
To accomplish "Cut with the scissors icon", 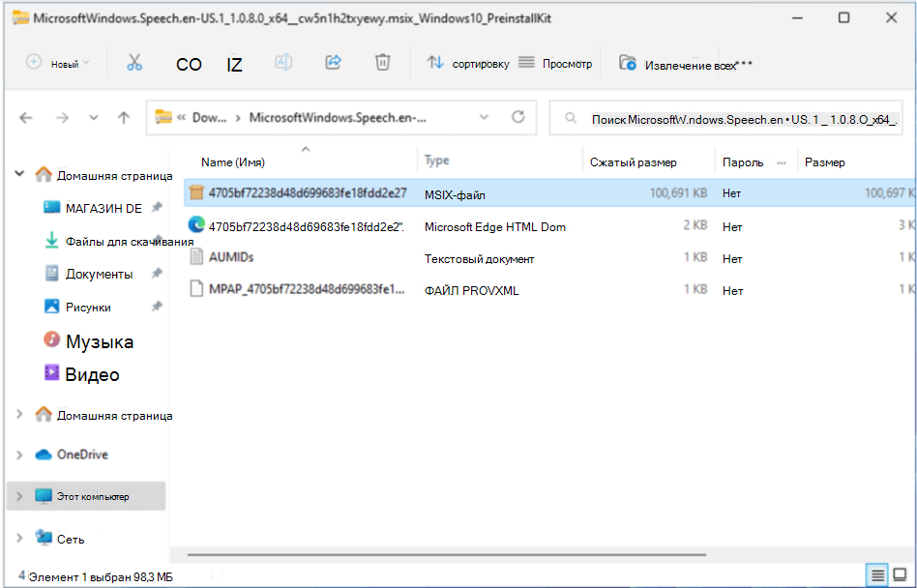I will click(134, 63).
